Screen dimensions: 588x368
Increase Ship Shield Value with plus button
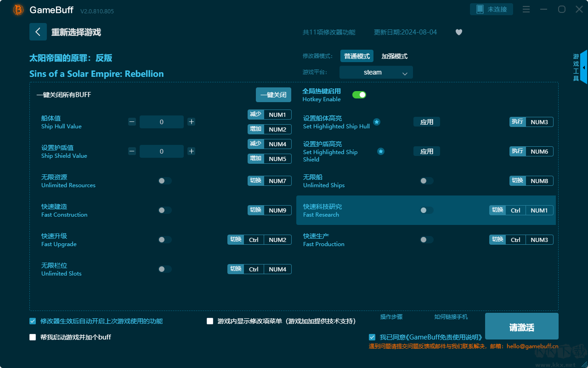[x=192, y=151]
